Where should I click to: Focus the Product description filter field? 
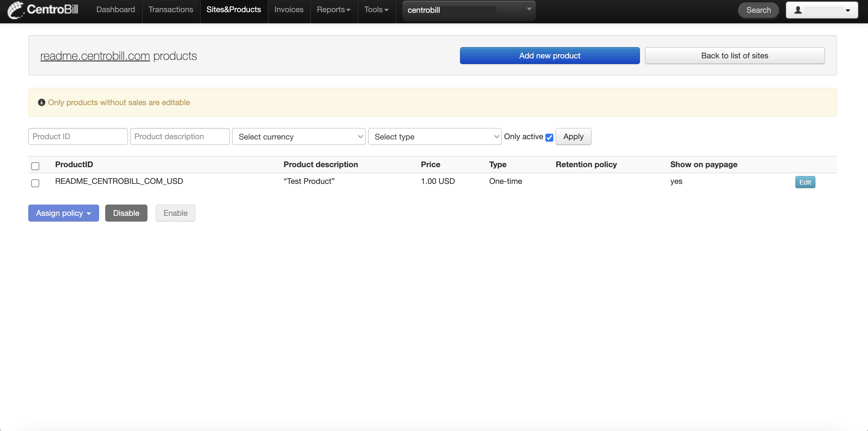pos(180,136)
